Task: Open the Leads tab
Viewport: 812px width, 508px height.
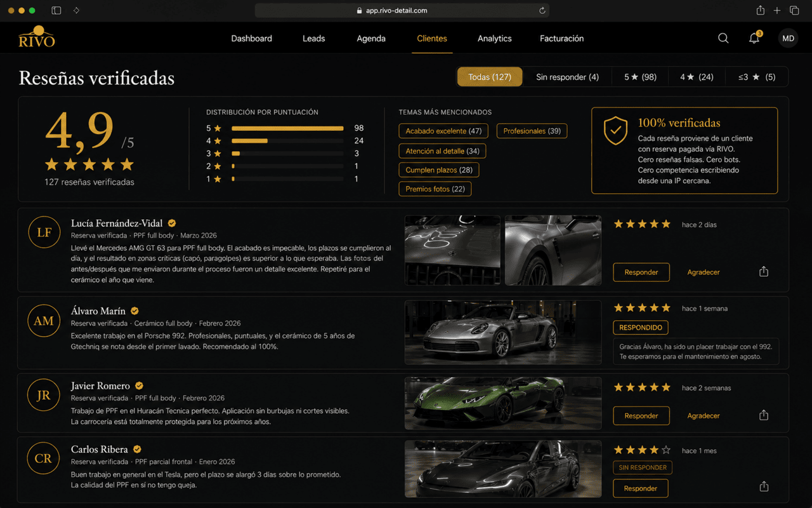Action: (x=313, y=39)
